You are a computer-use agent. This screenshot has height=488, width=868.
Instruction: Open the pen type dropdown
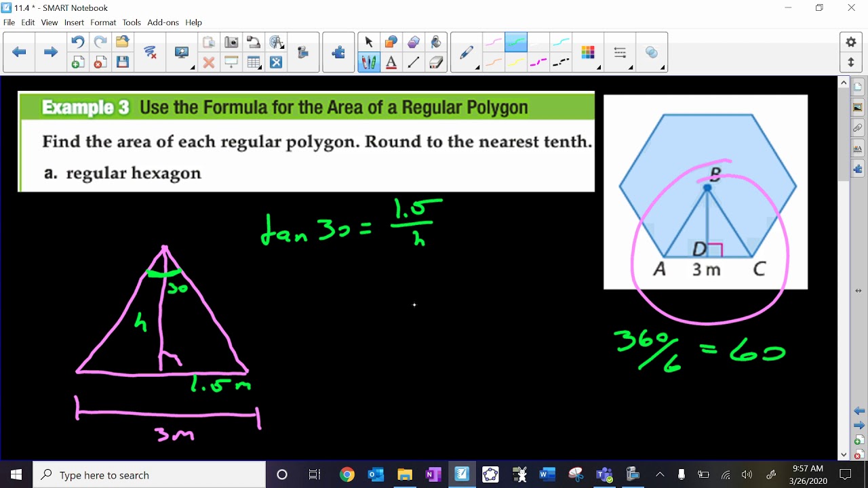pyautogui.click(x=467, y=52)
